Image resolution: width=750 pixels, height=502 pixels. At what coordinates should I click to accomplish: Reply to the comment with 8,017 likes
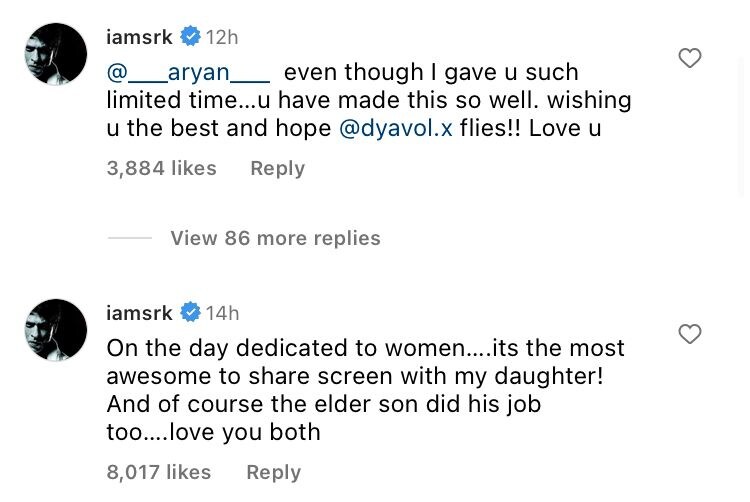(x=273, y=472)
